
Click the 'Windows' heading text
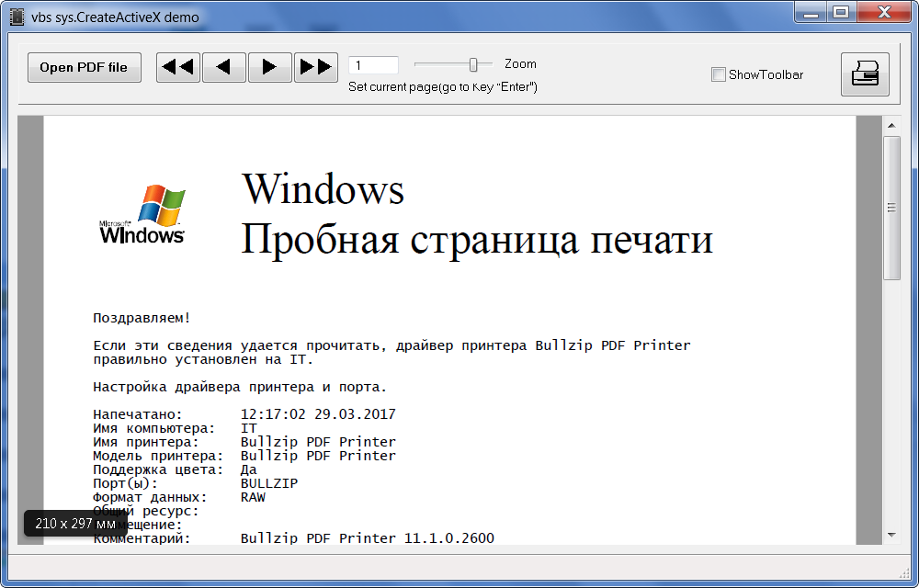click(323, 188)
